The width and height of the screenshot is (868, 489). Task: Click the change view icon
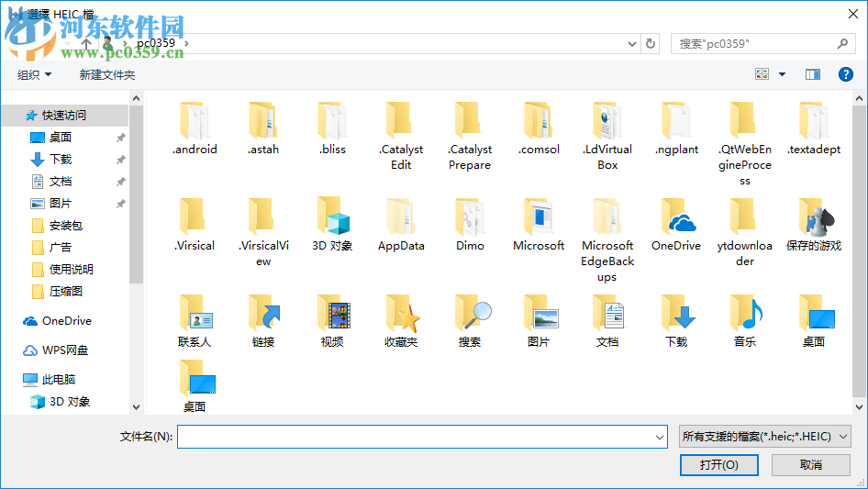[x=762, y=74]
